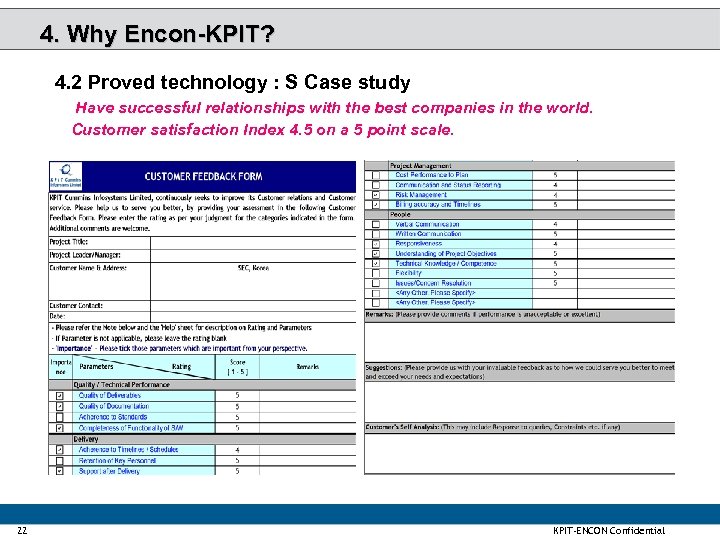720x540 pixels.
Task: Toggle the Risk Management checkbox
Action: tap(376, 195)
